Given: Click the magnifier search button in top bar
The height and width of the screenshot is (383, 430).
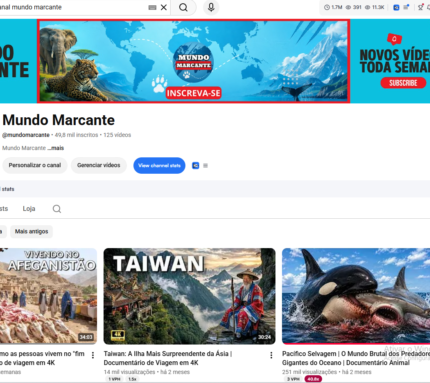Looking at the screenshot, I should point(183,7).
